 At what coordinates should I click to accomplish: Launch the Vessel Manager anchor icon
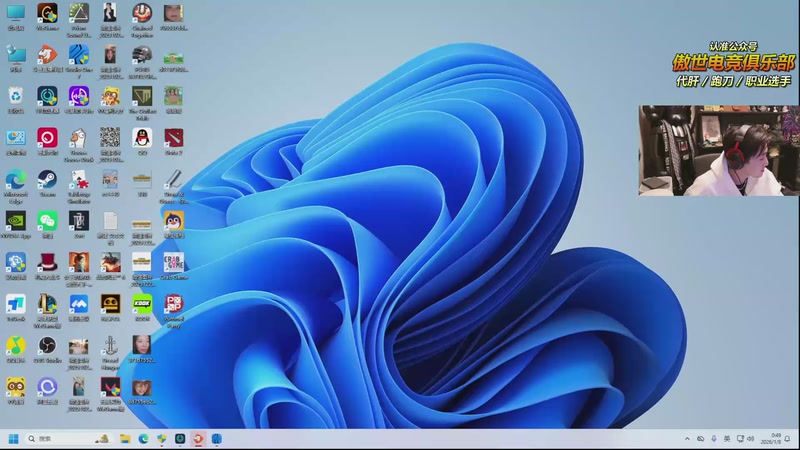coord(110,345)
